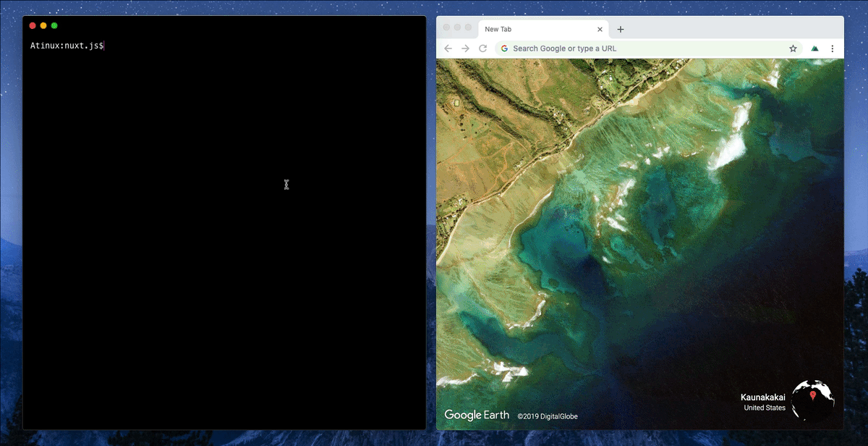Click the browser Forward arrow
The height and width of the screenshot is (446, 868).
click(465, 49)
